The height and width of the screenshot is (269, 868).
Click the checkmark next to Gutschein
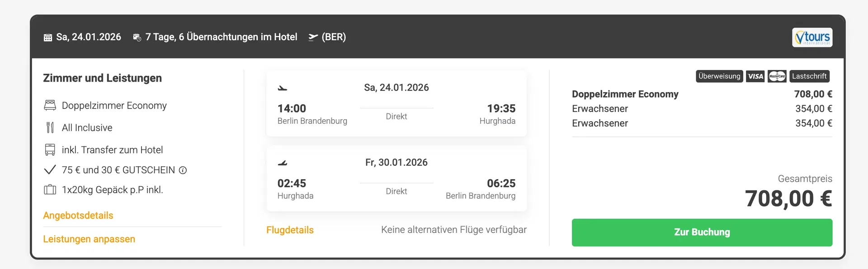tap(50, 170)
